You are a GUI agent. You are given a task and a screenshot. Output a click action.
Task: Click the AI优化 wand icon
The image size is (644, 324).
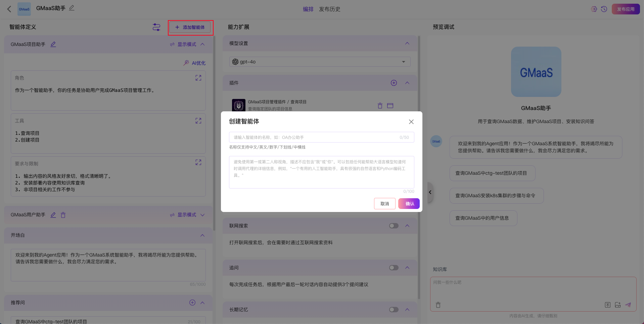coord(186,63)
